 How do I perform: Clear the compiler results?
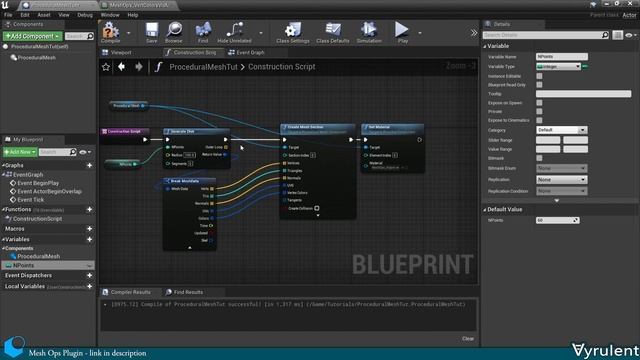pyautogui.click(x=468, y=339)
